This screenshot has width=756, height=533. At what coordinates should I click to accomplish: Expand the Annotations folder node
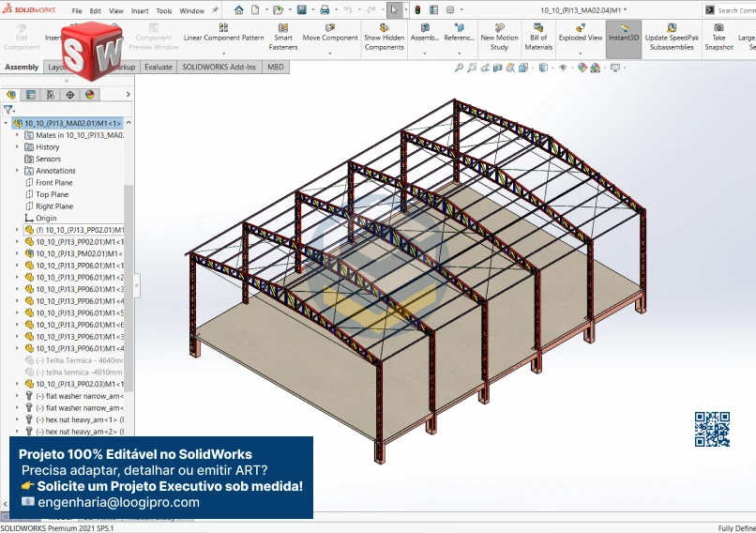(x=17, y=171)
